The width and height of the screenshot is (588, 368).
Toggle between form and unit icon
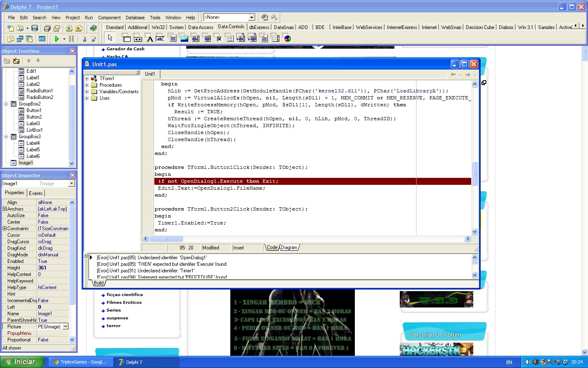pyautogui.click(x=29, y=39)
